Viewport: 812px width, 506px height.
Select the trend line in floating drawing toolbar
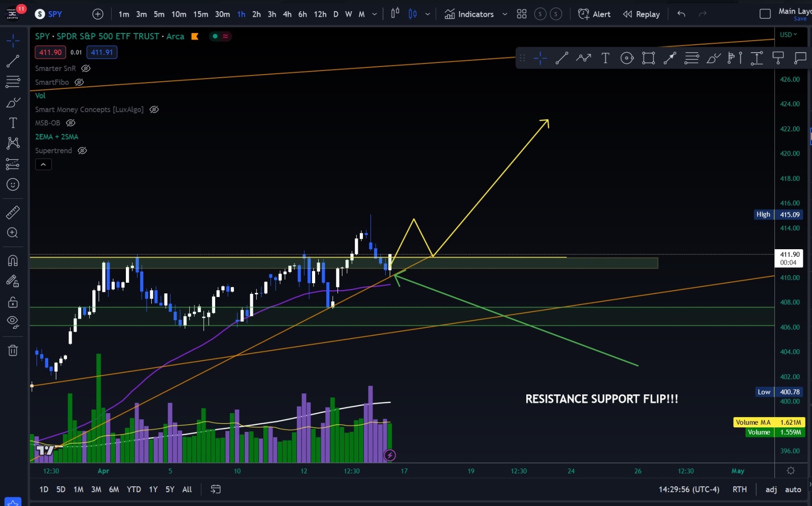click(x=562, y=58)
